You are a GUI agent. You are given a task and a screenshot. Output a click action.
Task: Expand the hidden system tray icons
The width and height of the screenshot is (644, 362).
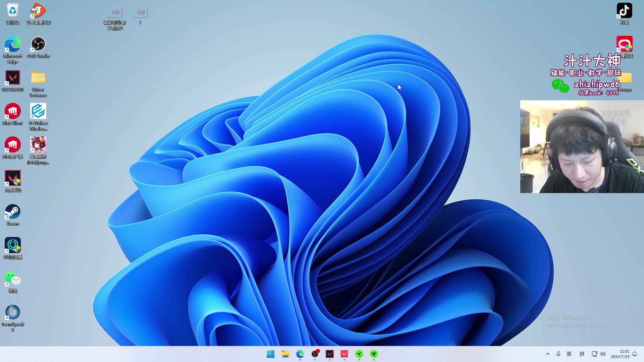click(548, 354)
